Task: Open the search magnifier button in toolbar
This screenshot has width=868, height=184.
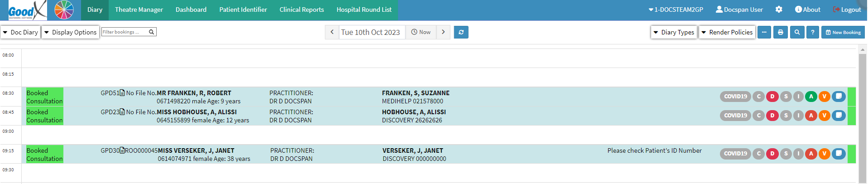Action: pyautogui.click(x=797, y=32)
